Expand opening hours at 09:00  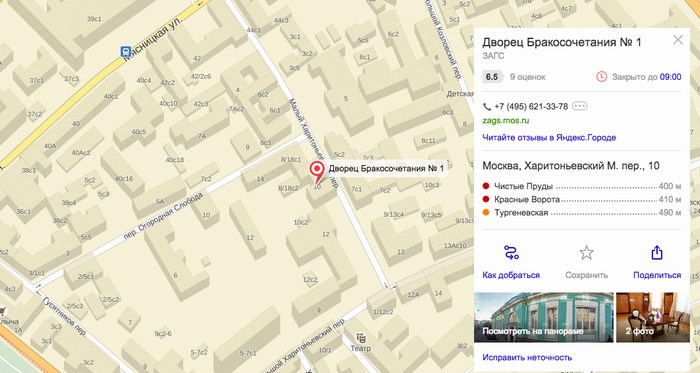pos(671,77)
